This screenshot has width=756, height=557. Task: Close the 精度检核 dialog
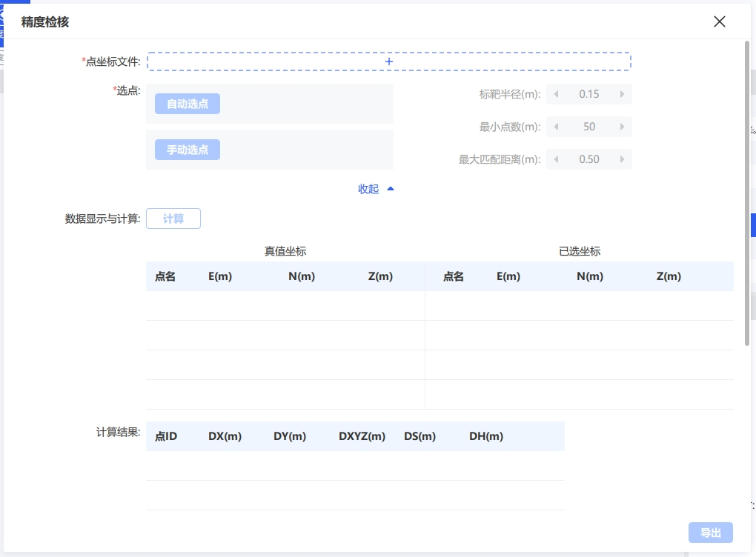720,21
